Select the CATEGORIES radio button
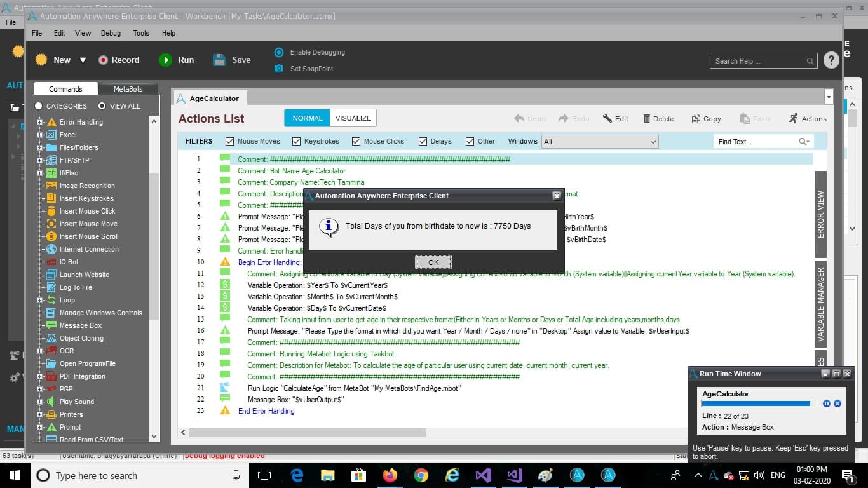The height and width of the screenshot is (488, 868). 39,106
